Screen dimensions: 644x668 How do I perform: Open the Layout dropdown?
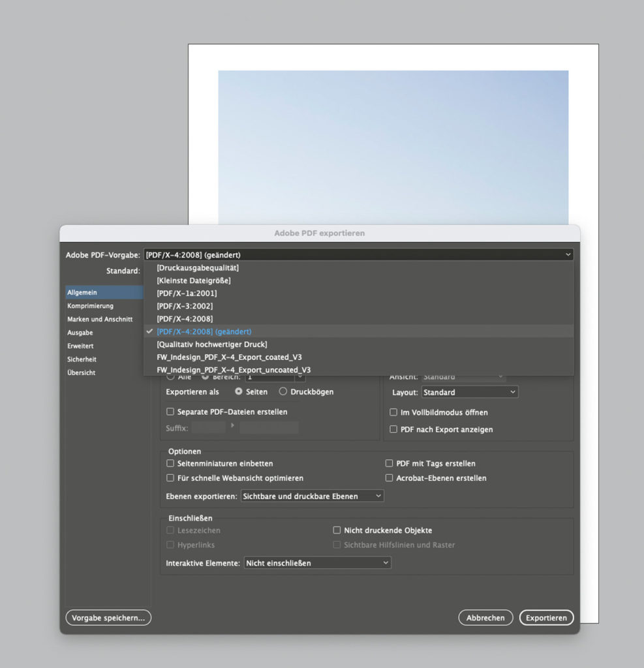click(470, 392)
